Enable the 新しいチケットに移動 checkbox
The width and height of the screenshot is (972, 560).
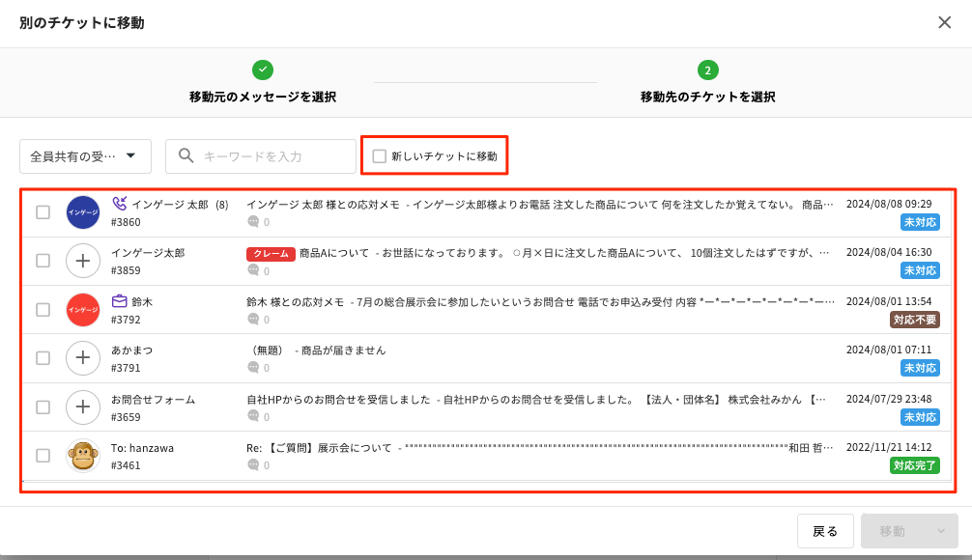(380, 155)
